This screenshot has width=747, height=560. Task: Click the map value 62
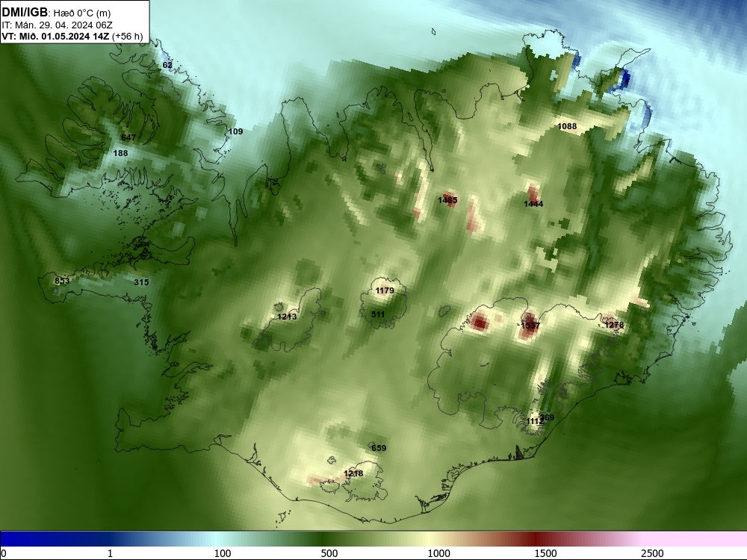pyautogui.click(x=167, y=65)
